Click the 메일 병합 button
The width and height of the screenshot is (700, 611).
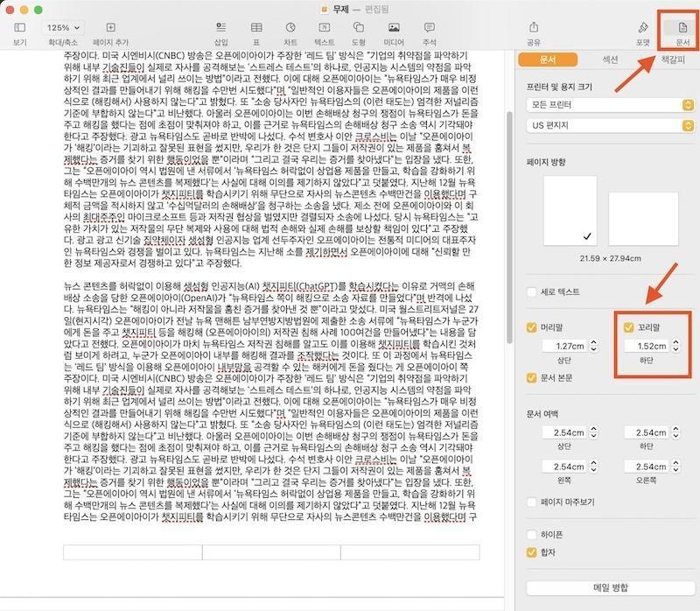[x=610, y=587]
